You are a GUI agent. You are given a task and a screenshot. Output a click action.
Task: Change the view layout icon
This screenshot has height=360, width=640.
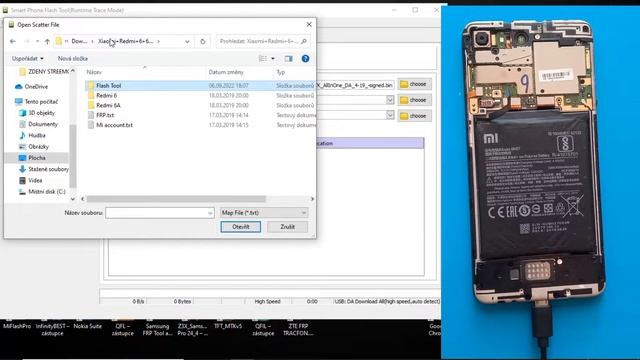point(263,59)
